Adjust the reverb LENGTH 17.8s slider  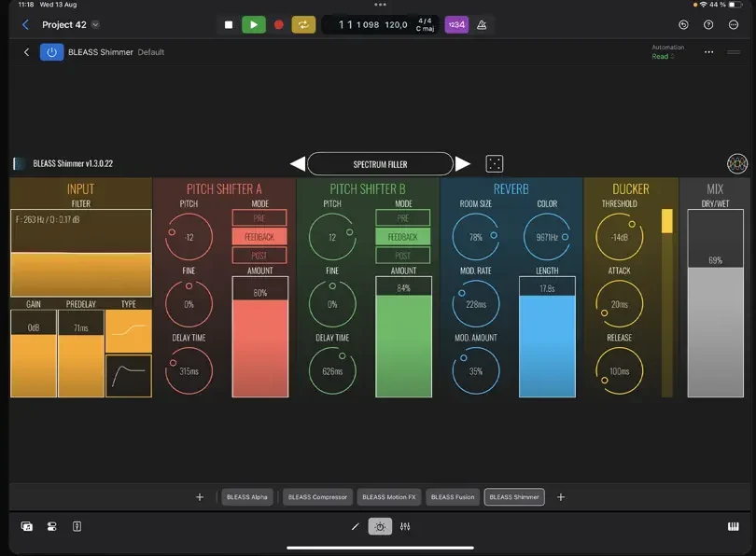coord(547,337)
